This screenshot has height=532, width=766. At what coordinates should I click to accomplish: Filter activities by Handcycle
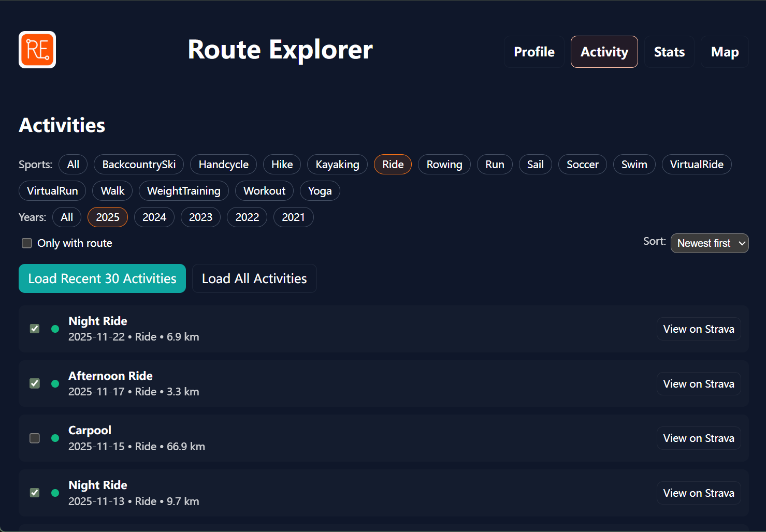pyautogui.click(x=223, y=165)
